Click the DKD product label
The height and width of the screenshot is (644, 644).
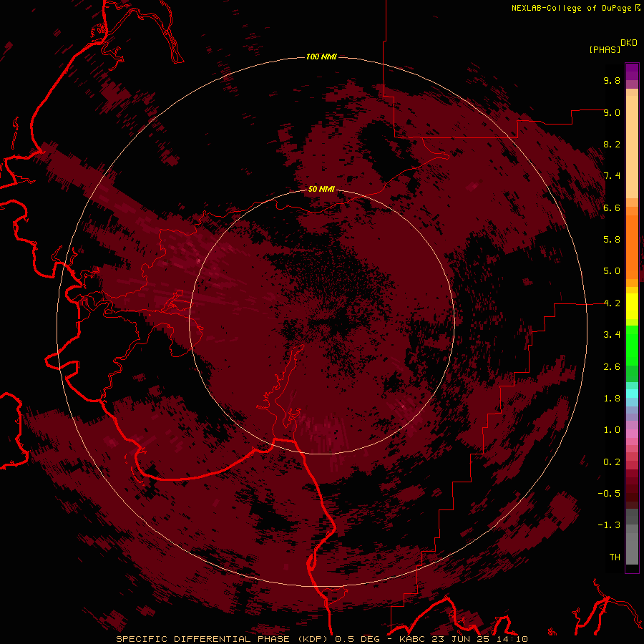629,43
